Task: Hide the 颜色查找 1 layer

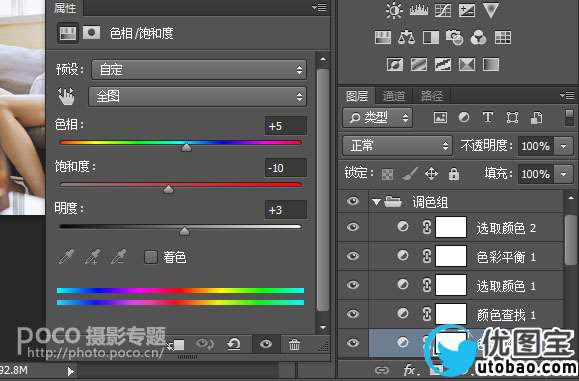Action: tap(353, 313)
